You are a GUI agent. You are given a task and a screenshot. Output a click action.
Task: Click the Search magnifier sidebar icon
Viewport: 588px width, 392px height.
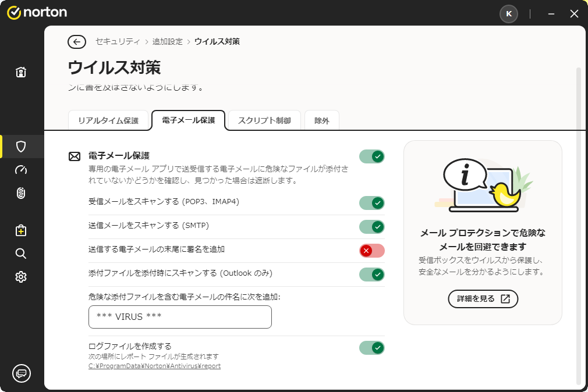[21, 254]
